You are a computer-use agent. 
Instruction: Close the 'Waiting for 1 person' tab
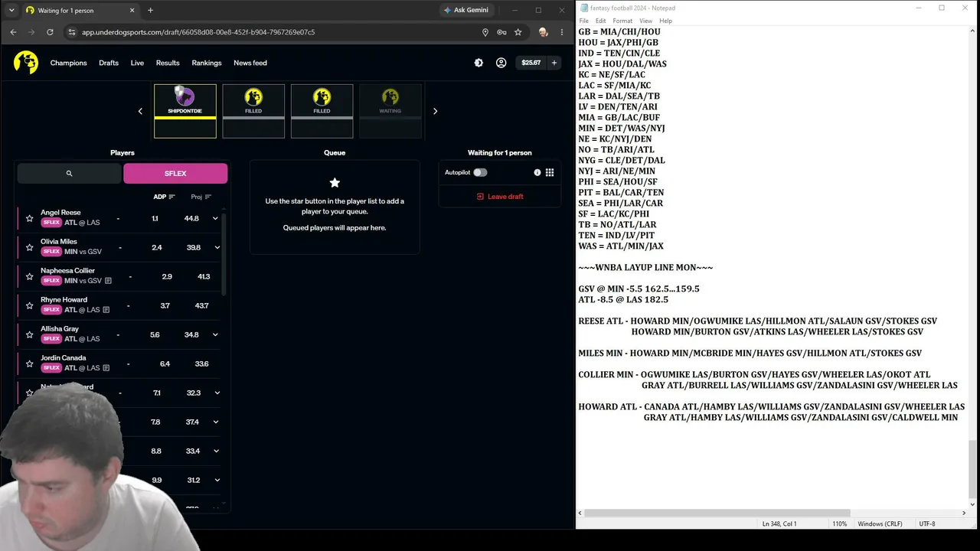132,10
